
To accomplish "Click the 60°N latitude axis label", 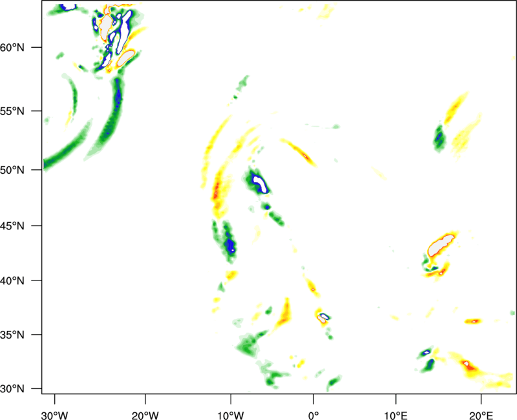I will pos(12,48).
